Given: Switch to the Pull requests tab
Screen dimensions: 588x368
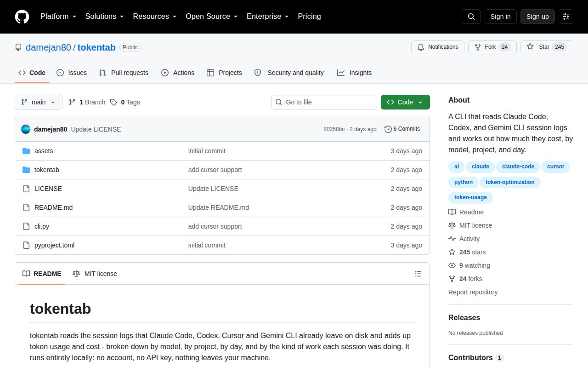Looking at the screenshot, I should point(124,73).
